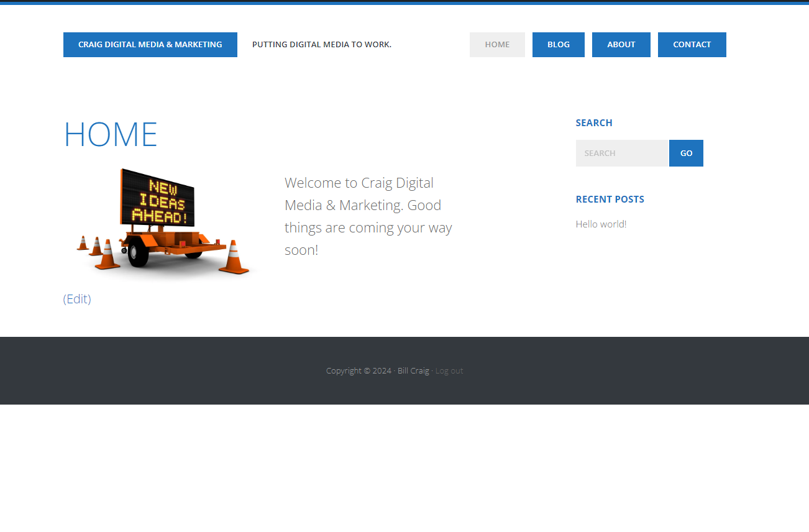Open the Hello world! recent post

(x=601, y=224)
